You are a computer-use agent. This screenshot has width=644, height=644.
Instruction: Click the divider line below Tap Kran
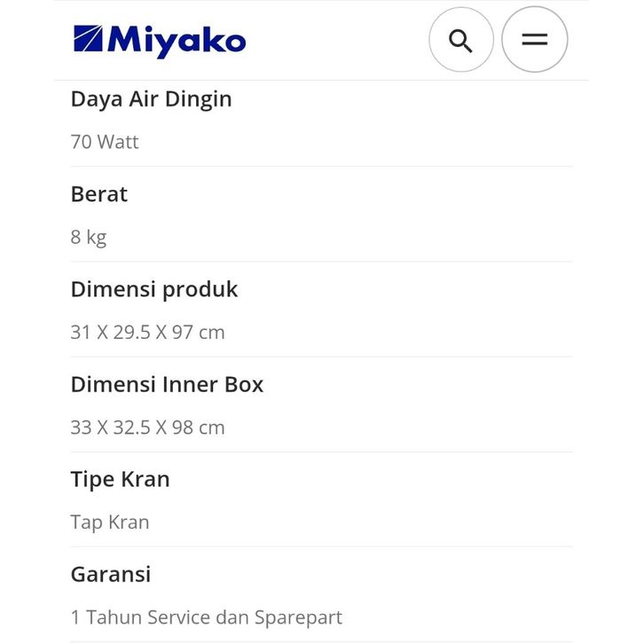[321, 546]
